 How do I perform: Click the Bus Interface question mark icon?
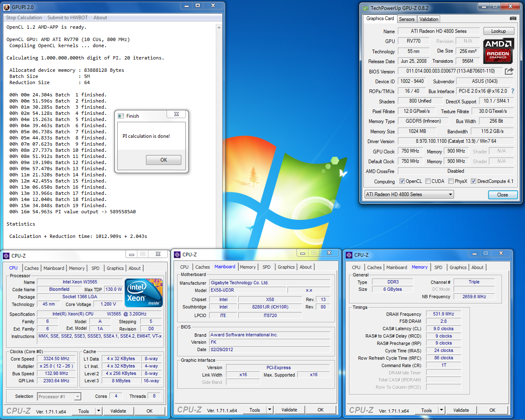[513, 91]
